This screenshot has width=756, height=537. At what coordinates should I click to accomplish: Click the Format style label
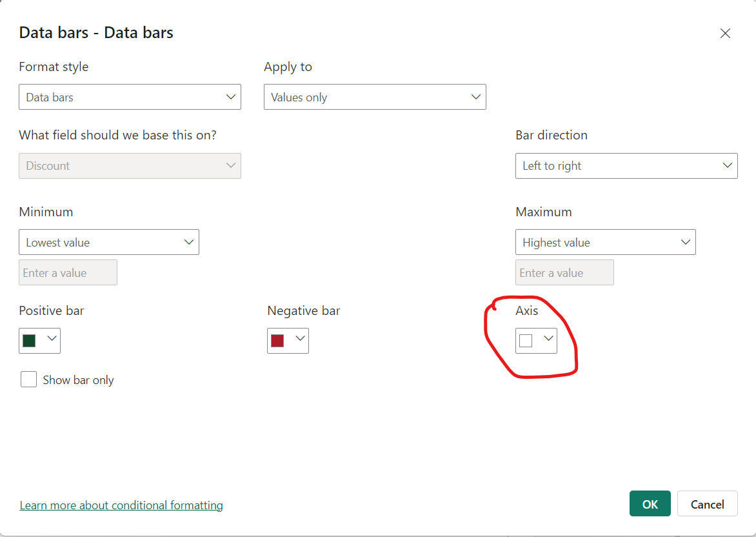tap(54, 66)
